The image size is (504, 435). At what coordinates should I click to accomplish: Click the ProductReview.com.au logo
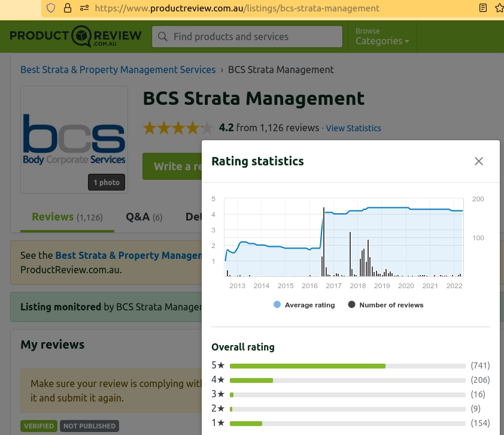click(75, 37)
